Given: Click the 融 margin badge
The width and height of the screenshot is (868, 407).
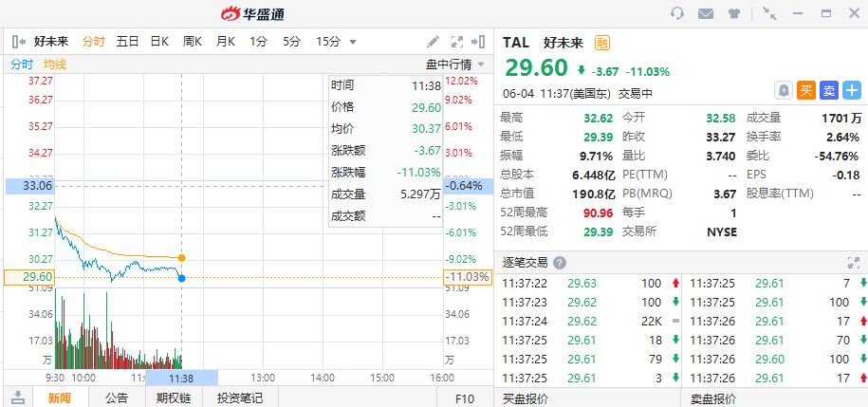Looking at the screenshot, I should [601, 43].
